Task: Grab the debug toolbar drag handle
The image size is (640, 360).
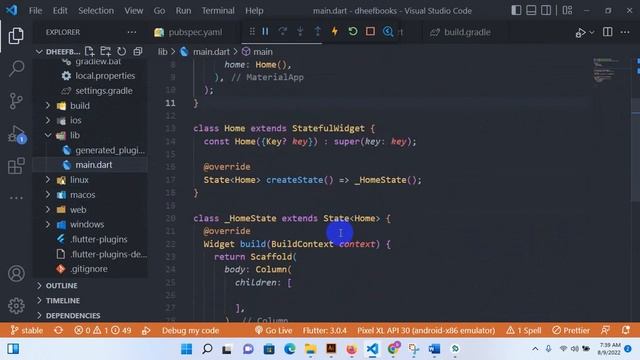Action: 252,31
